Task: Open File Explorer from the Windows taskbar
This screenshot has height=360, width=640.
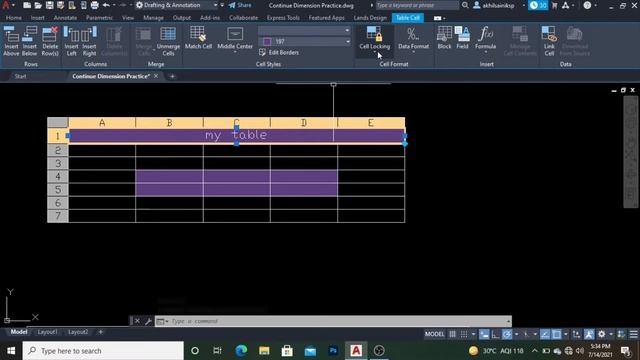Action: point(264,351)
